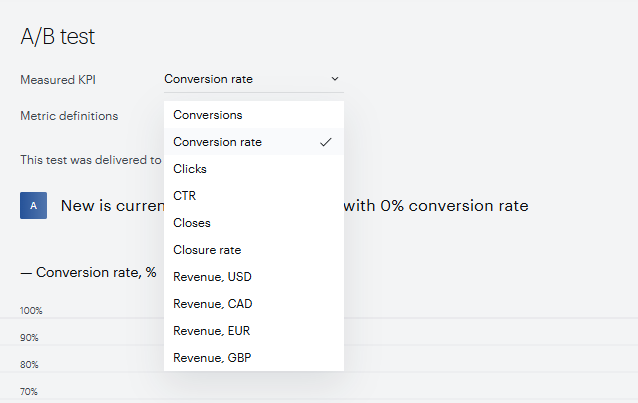Click the Conversion rate, % chart legend
The height and width of the screenshot is (403, 638).
[88, 272]
